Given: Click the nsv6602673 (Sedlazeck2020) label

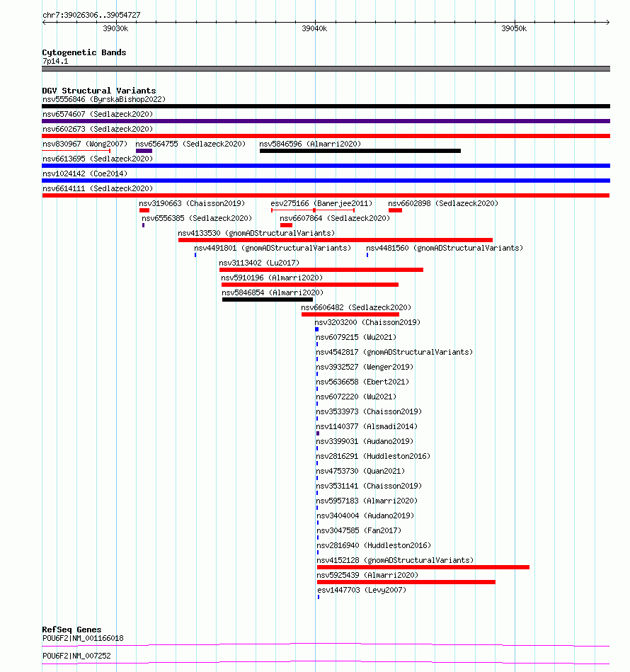Looking at the screenshot, I should (98, 129).
